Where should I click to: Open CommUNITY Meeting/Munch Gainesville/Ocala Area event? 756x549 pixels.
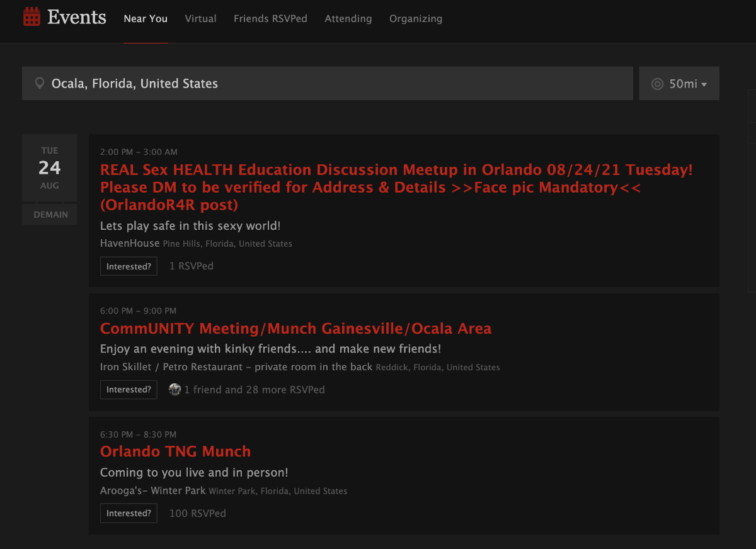tap(295, 329)
